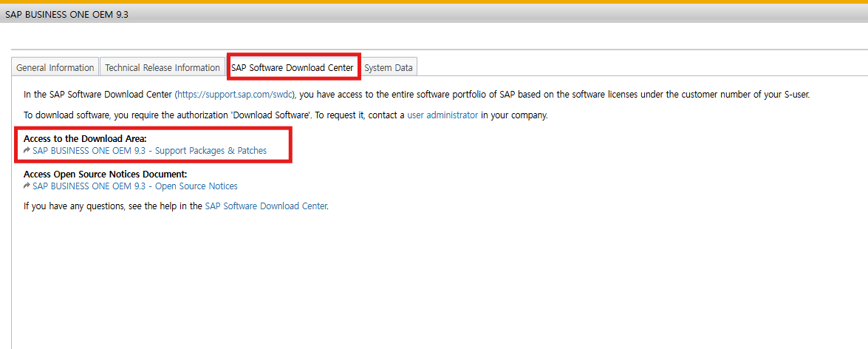Click the SAP BUSINESS ONE OEM 9.3 header title
The image size is (868, 349).
pos(66,14)
